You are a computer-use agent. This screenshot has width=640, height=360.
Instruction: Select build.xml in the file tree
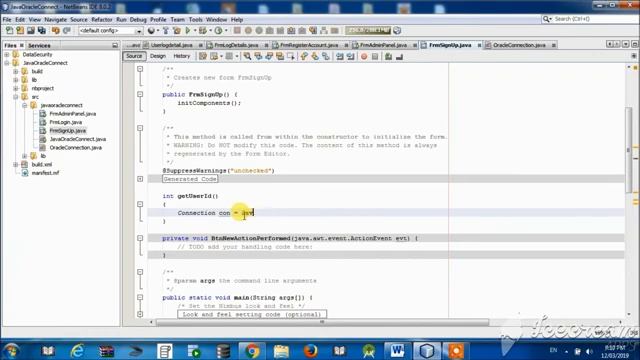[x=42, y=164]
